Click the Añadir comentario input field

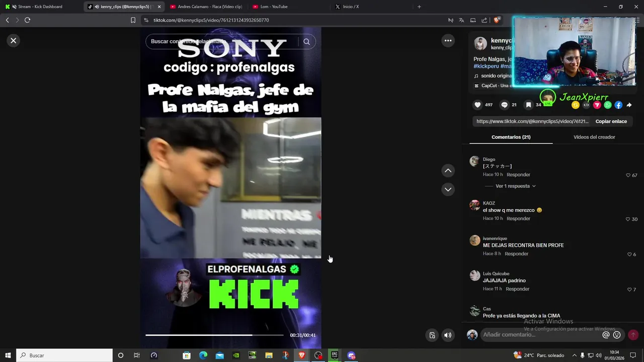541,335
